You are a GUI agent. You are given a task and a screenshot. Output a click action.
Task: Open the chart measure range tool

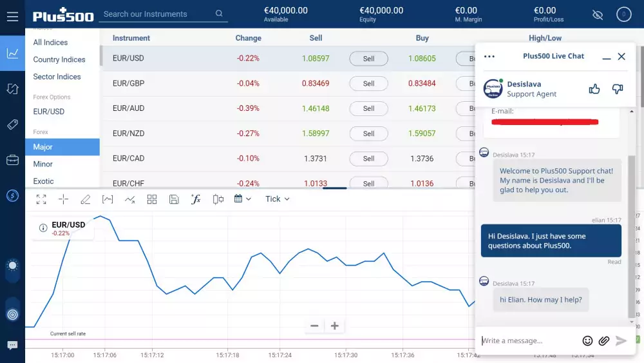tap(108, 199)
